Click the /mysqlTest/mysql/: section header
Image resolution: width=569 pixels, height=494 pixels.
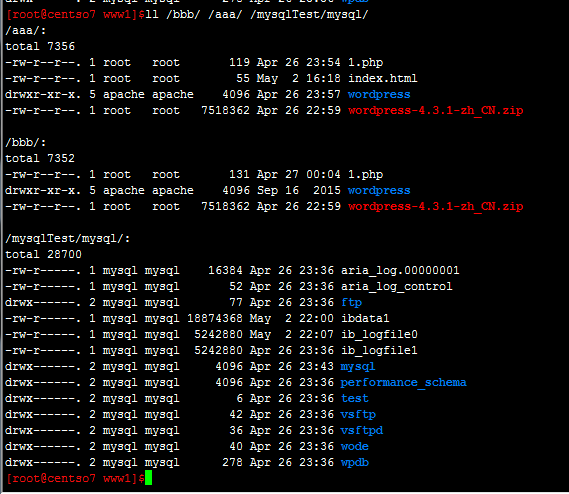67,239
